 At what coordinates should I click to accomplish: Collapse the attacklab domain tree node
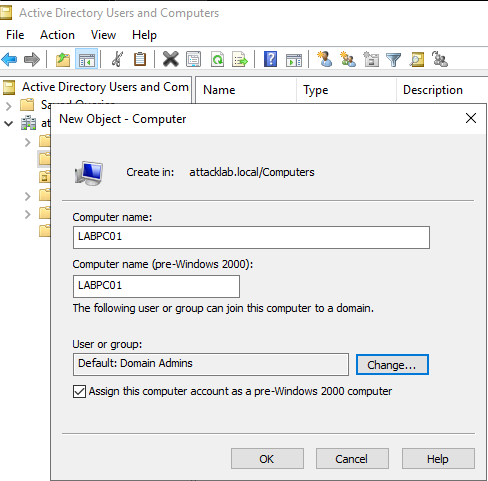tap(9, 124)
